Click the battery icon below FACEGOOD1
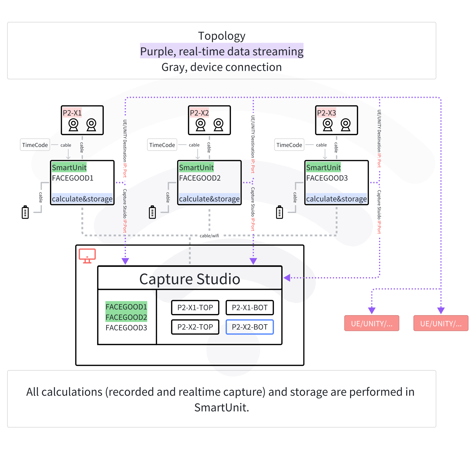The width and height of the screenshot is (476, 456). [25, 212]
